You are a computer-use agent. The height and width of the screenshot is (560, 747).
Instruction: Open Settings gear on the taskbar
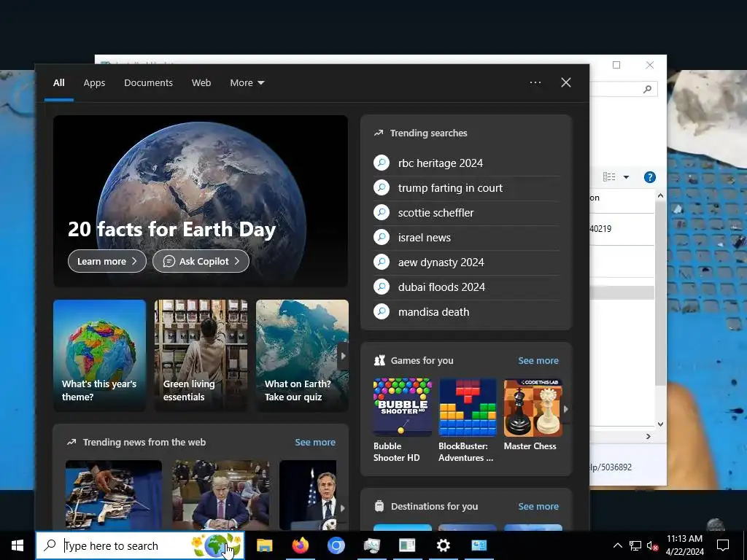point(443,545)
